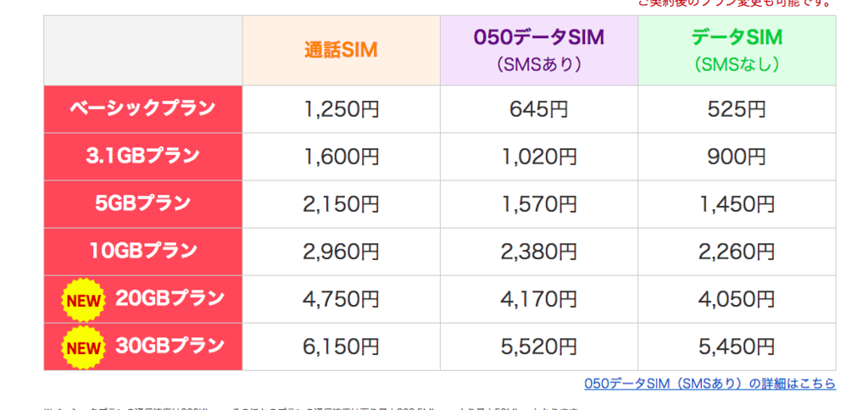Click the NEW badge beside 20GBプラン
868x410 pixels.
click(x=83, y=300)
